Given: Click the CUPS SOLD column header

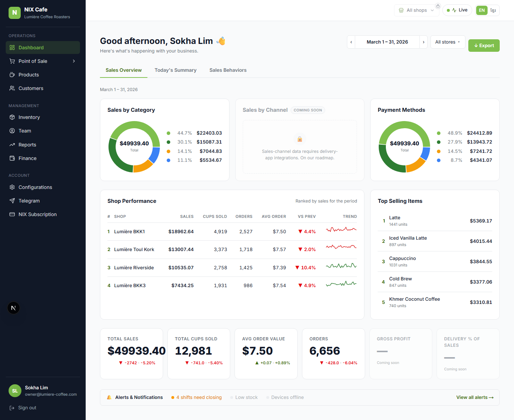Looking at the screenshot, I should pos(215,217).
